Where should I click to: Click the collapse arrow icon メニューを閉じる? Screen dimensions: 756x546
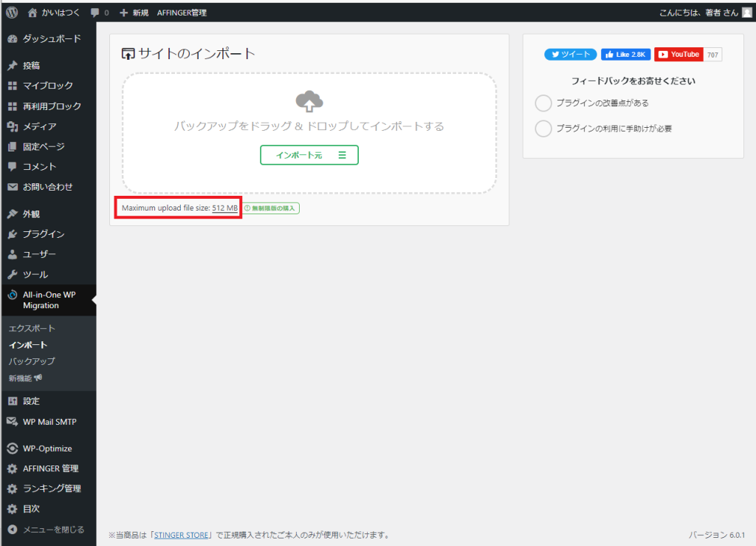[x=13, y=529]
